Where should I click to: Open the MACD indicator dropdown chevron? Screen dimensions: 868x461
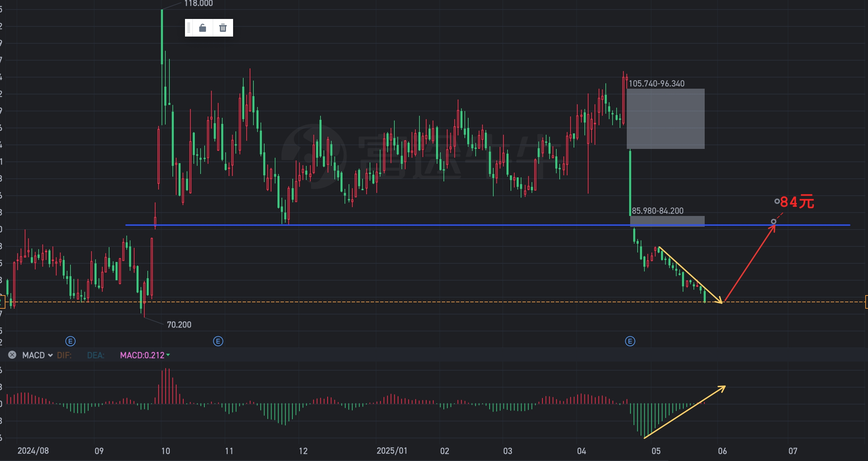50,355
